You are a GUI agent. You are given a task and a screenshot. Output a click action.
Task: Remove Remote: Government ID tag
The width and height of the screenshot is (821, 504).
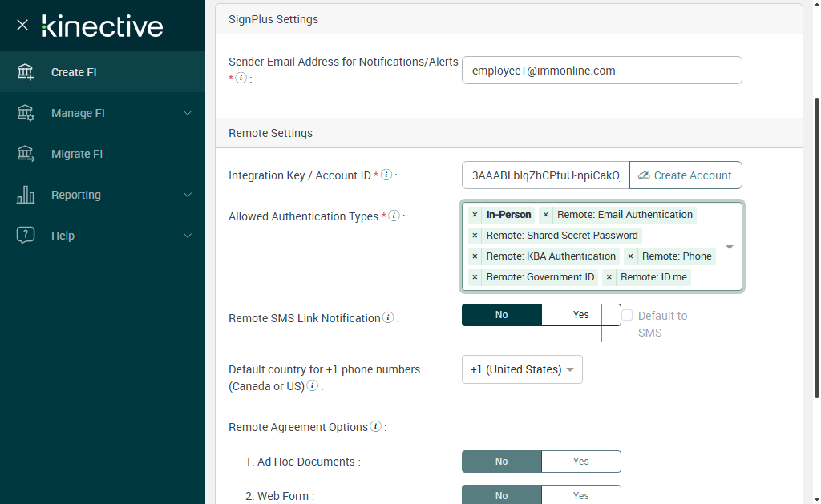[475, 277]
